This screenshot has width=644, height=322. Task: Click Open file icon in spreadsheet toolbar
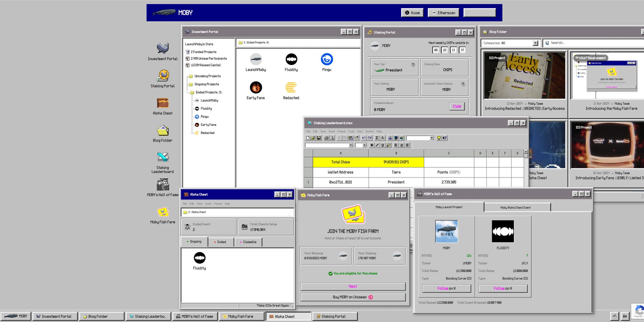click(313, 138)
